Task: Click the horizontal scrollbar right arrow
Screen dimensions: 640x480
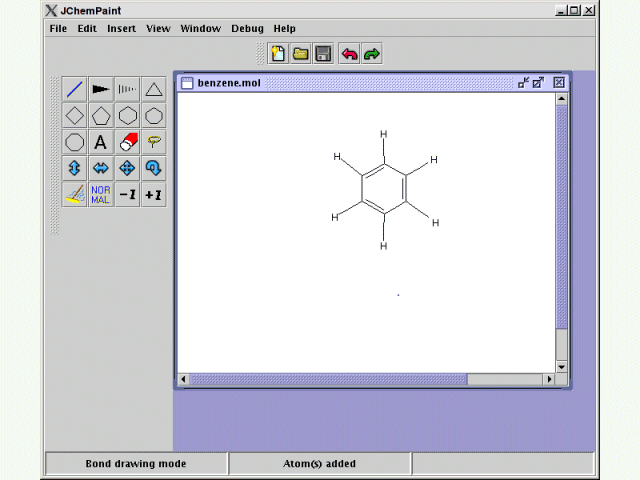Action: point(549,379)
